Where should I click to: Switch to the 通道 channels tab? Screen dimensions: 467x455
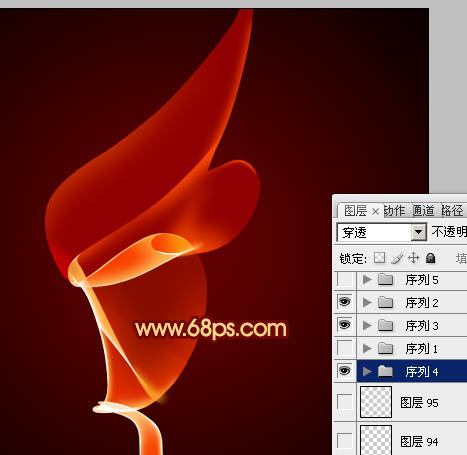click(424, 211)
